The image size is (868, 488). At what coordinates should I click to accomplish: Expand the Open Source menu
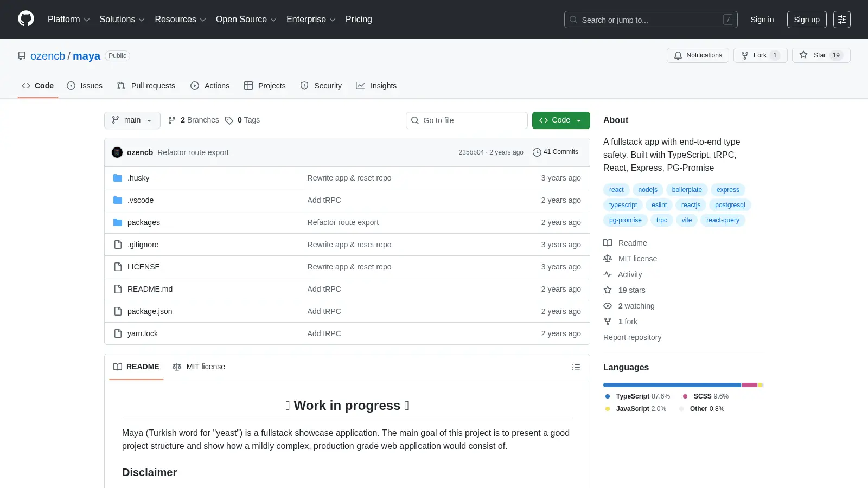click(246, 20)
